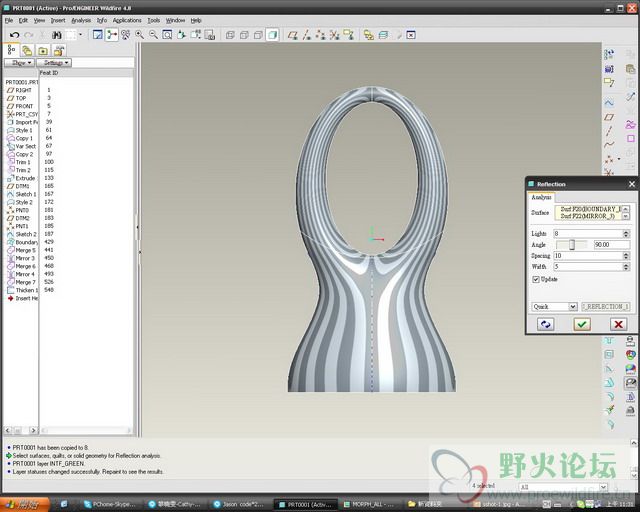
Task: Click the binoculars Find icon
Action: pos(57,35)
